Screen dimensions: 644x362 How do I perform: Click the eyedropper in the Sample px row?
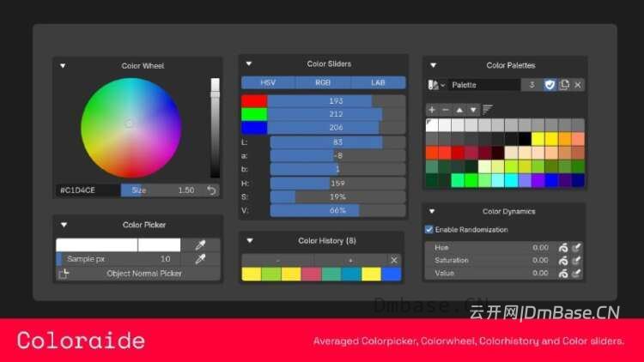tap(200, 259)
